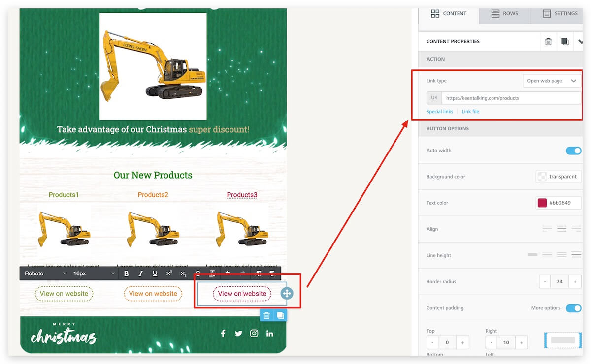Click the underline formatting icon
The image size is (591, 364).
click(155, 273)
